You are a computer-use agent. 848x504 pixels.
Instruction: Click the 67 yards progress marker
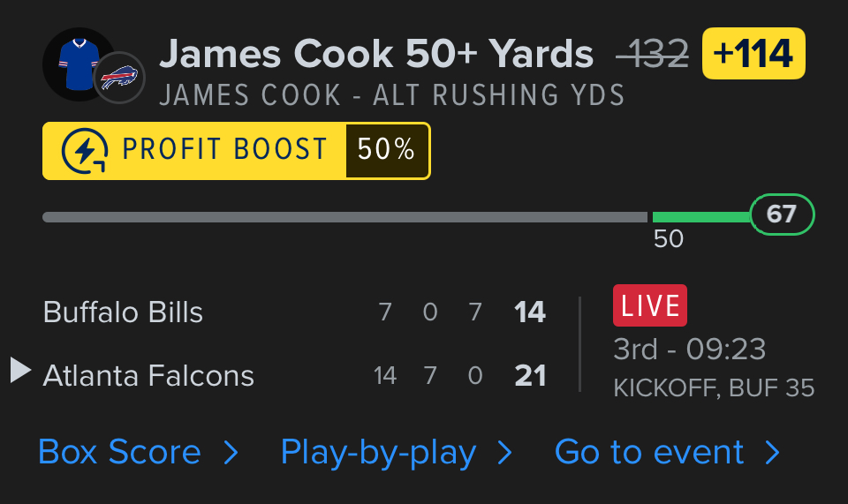tap(782, 215)
